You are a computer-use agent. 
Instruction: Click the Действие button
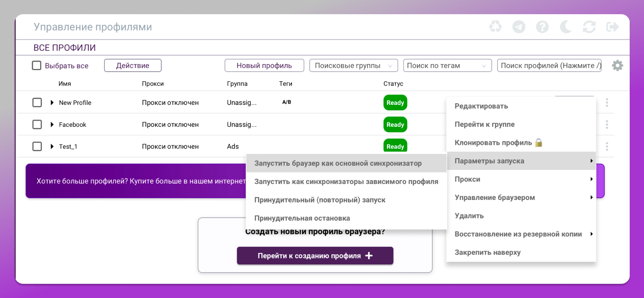(x=133, y=65)
